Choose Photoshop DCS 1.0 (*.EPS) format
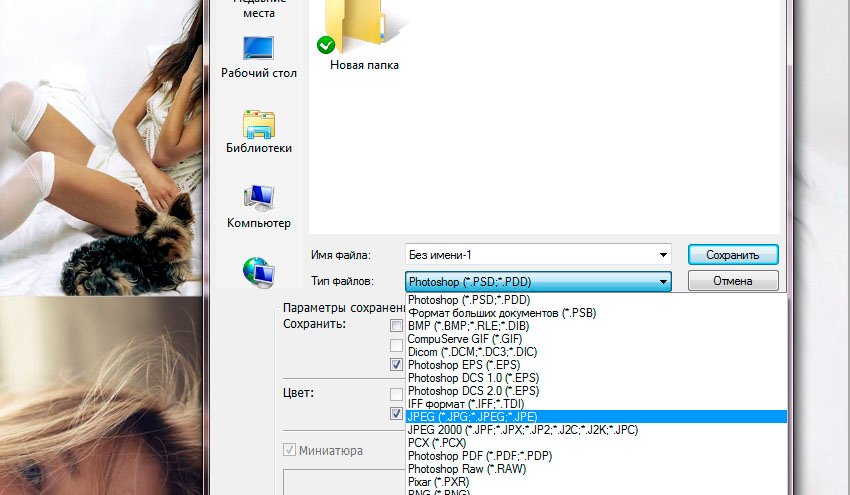This screenshot has width=850, height=495. pyautogui.click(x=596, y=378)
